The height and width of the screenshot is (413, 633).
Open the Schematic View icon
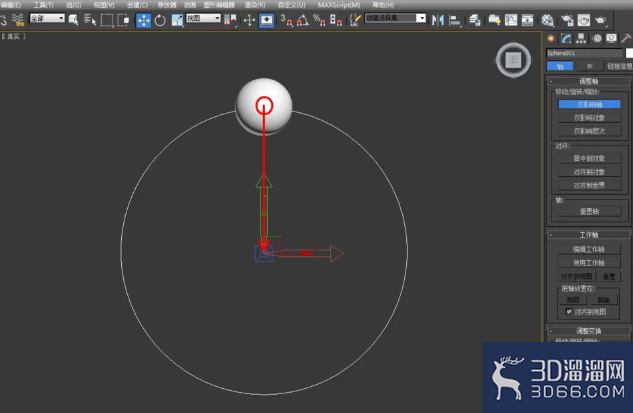[x=527, y=20]
